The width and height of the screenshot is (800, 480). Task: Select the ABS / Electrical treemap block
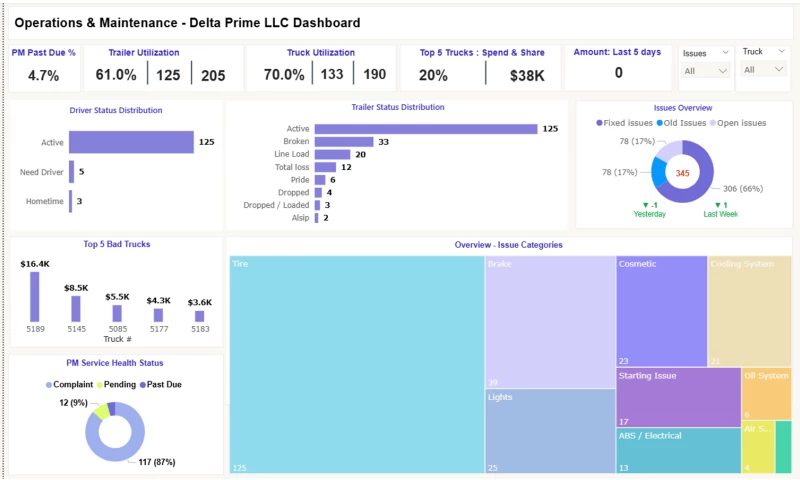678,450
